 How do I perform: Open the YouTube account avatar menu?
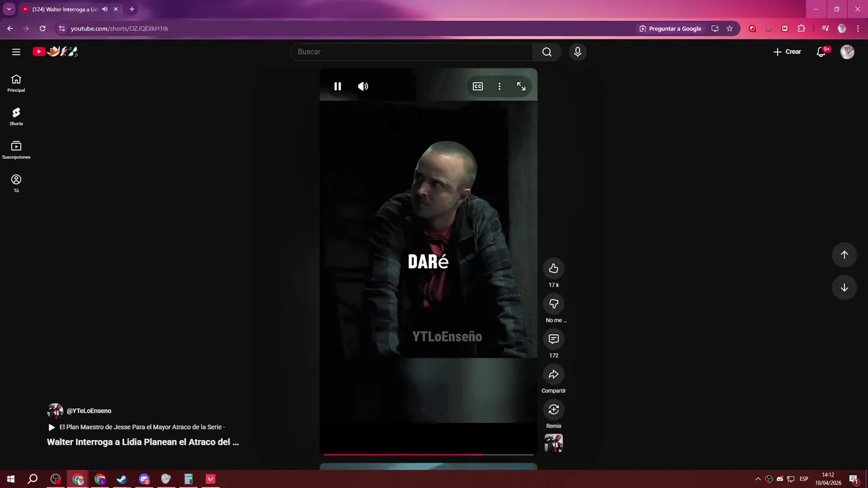(847, 52)
